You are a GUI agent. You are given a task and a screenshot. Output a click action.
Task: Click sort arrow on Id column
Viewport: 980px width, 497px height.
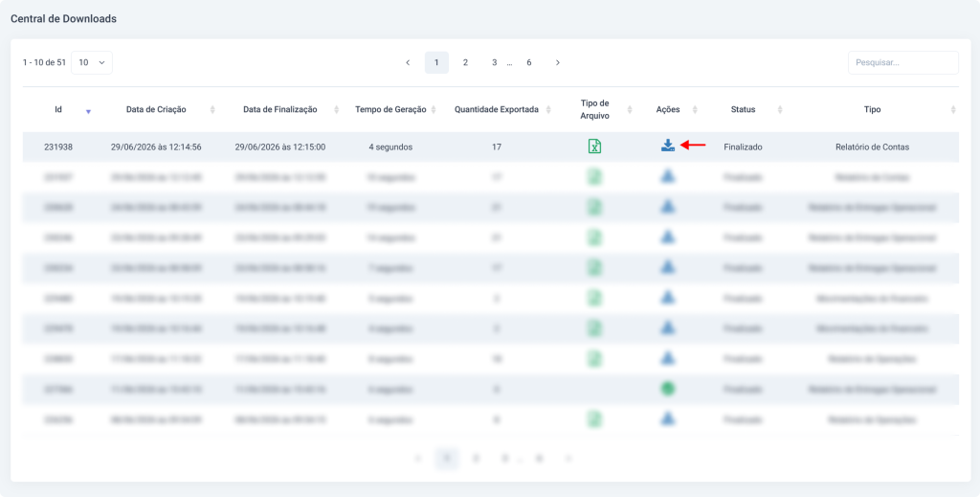88,111
